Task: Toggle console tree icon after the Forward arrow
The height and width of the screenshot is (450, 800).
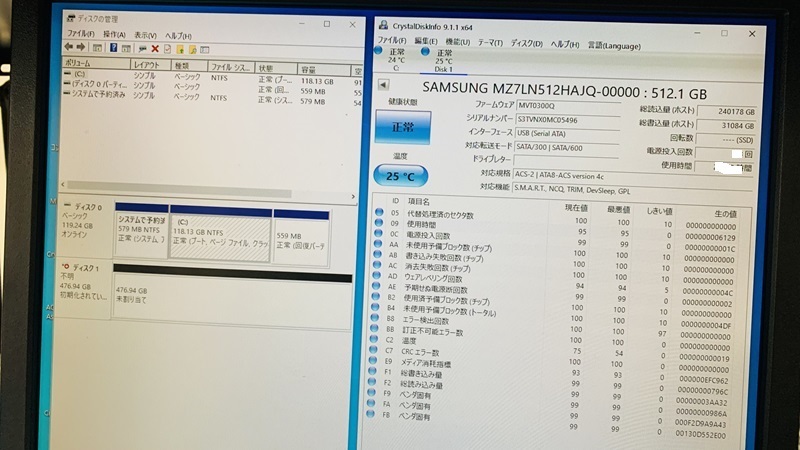Action: pos(97,48)
